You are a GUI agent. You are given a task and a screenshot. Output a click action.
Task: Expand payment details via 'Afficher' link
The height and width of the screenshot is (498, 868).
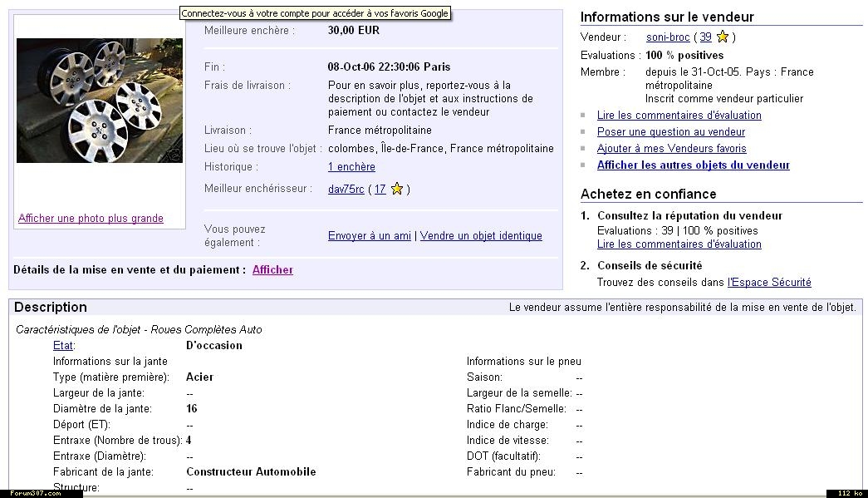(272, 270)
